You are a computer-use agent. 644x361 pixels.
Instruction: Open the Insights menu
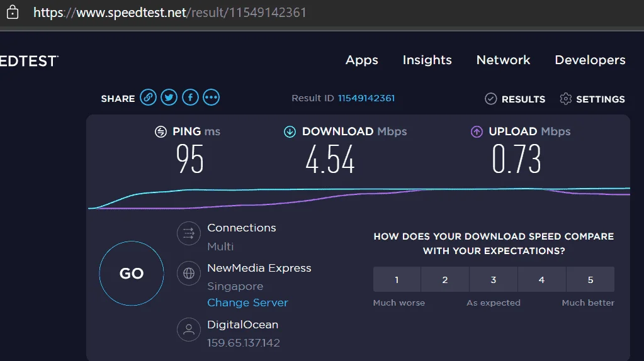[x=427, y=60]
